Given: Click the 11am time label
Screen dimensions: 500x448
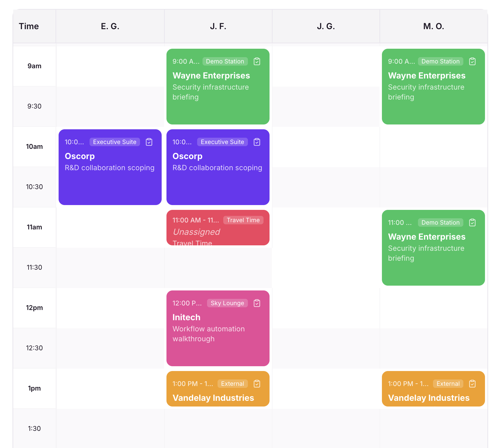Looking at the screenshot, I should (x=35, y=227).
